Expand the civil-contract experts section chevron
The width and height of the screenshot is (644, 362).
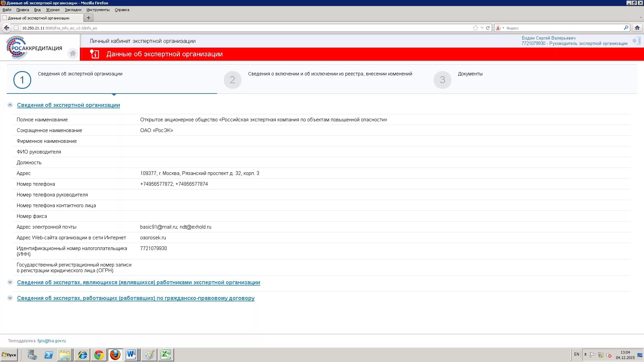(x=10, y=298)
